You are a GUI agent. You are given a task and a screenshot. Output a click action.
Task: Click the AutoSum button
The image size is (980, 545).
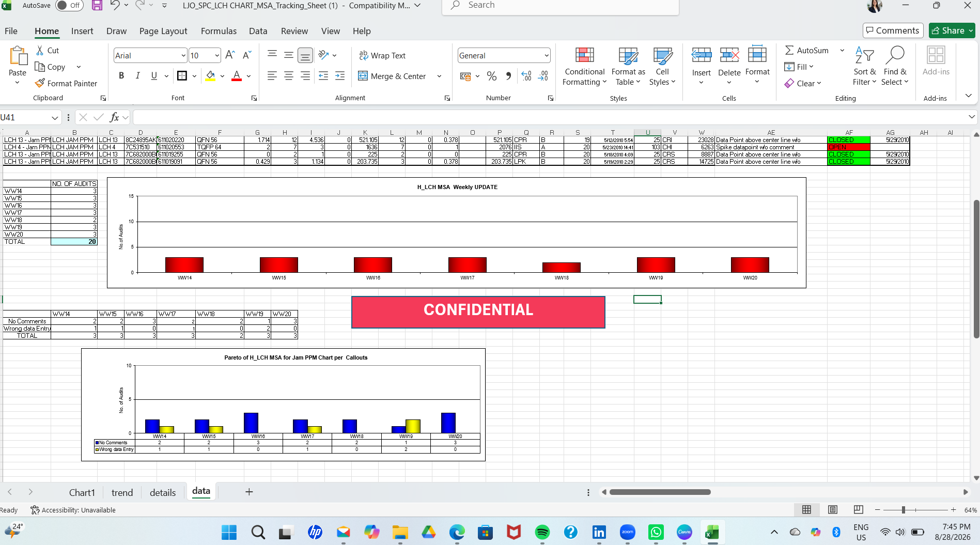pyautogui.click(x=807, y=50)
